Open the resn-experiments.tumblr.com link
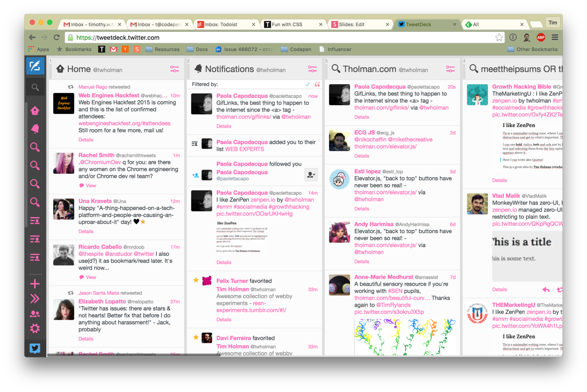This screenshot has height=392, width=587. 251,307
